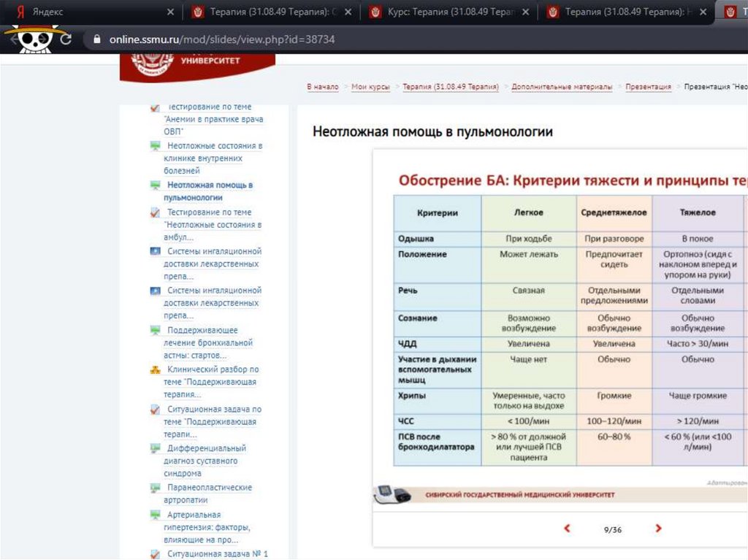Click 'Критерии' header cell
The height and width of the screenshot is (560, 748).
click(x=438, y=213)
